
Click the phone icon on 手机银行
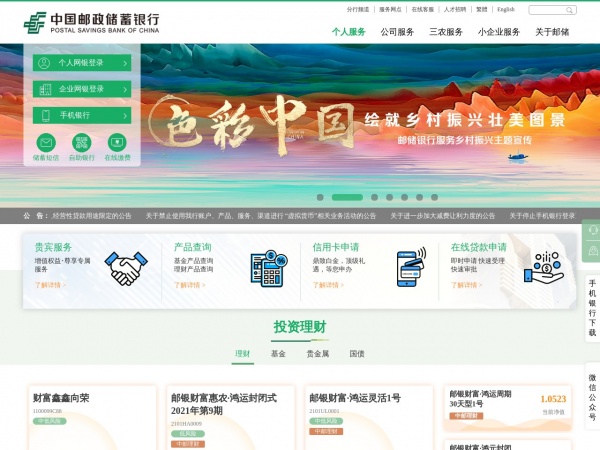point(46,116)
